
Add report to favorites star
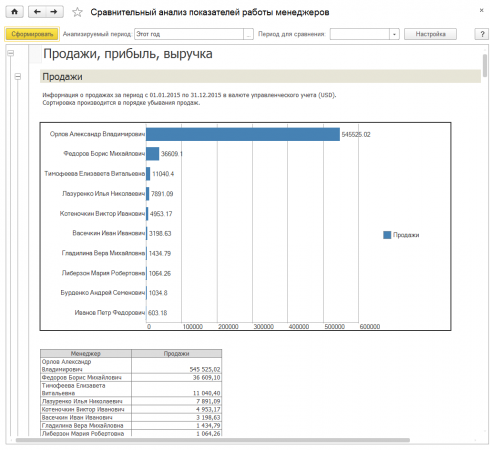pos(77,12)
